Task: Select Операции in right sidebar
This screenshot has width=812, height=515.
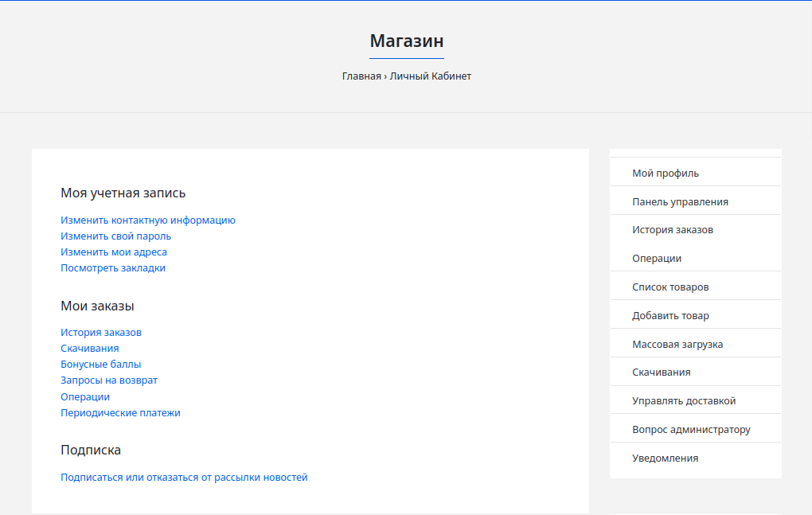Action: coord(657,259)
